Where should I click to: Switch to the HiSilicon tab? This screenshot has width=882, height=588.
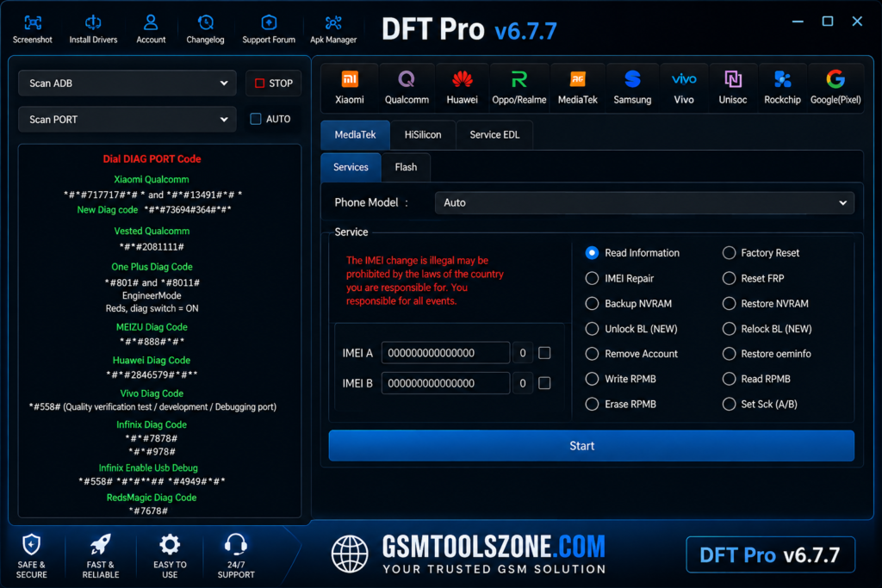(x=422, y=135)
